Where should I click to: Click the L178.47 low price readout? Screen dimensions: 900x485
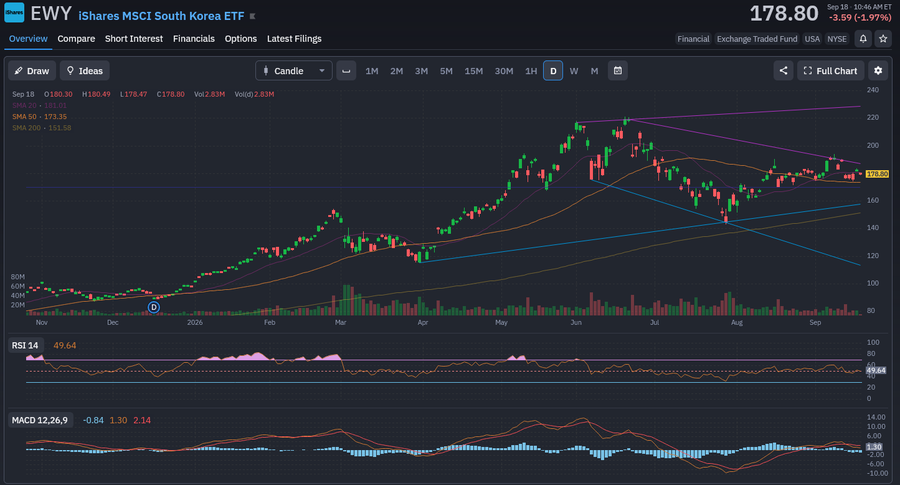click(x=133, y=94)
